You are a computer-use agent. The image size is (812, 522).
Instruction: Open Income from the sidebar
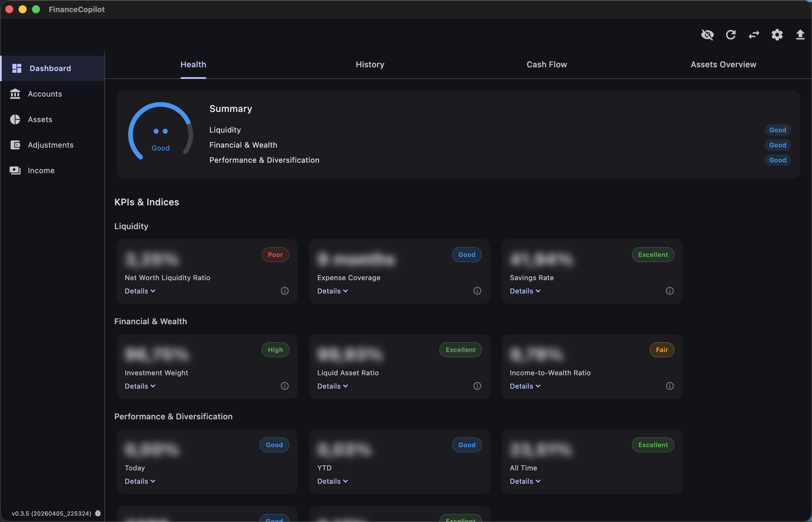[x=41, y=171]
